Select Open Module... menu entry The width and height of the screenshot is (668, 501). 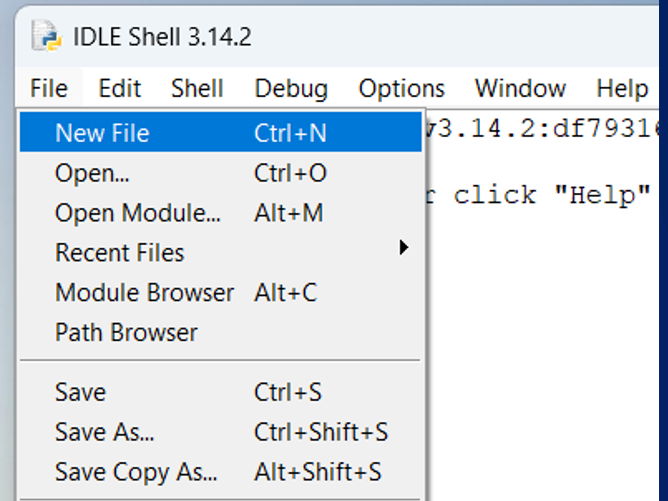pos(138,213)
